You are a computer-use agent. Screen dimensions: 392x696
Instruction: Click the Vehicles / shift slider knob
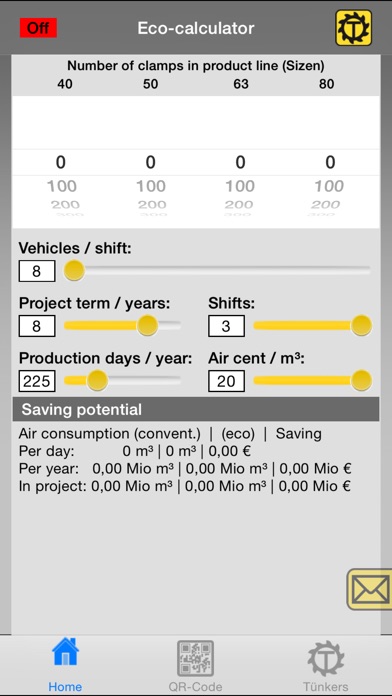74,271
